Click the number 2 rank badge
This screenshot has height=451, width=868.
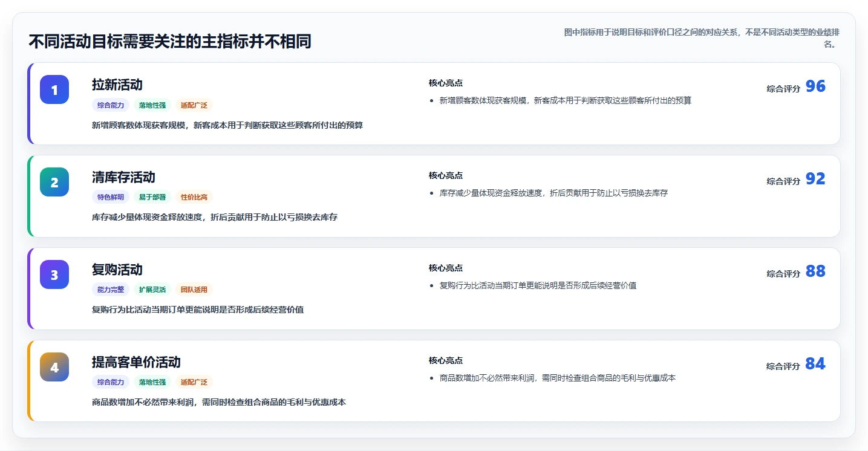tap(54, 182)
